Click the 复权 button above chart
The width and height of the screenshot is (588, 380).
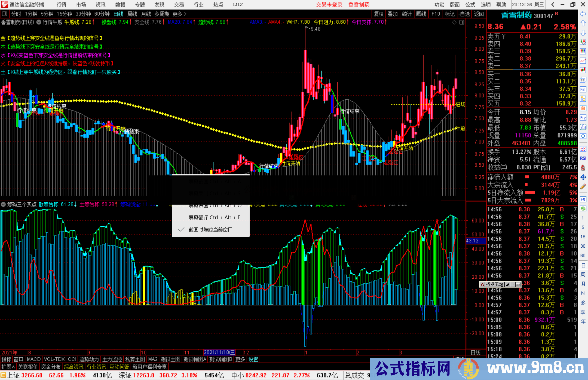[x=379, y=14]
